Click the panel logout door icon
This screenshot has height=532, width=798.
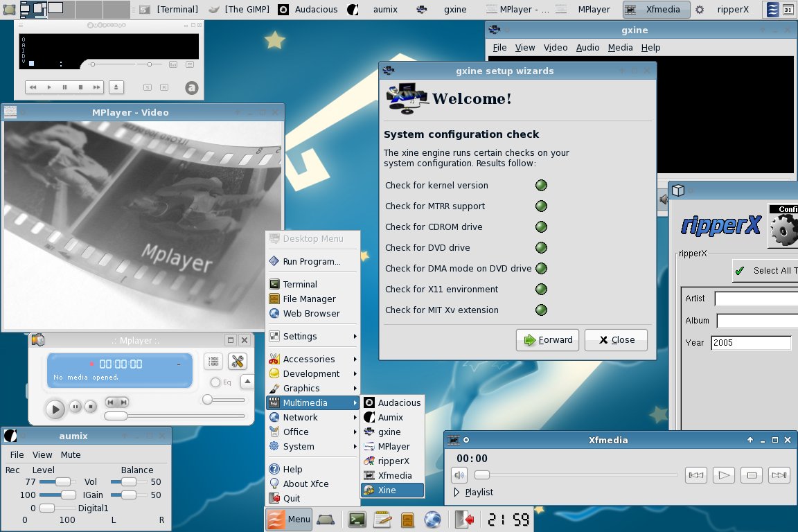click(464, 520)
